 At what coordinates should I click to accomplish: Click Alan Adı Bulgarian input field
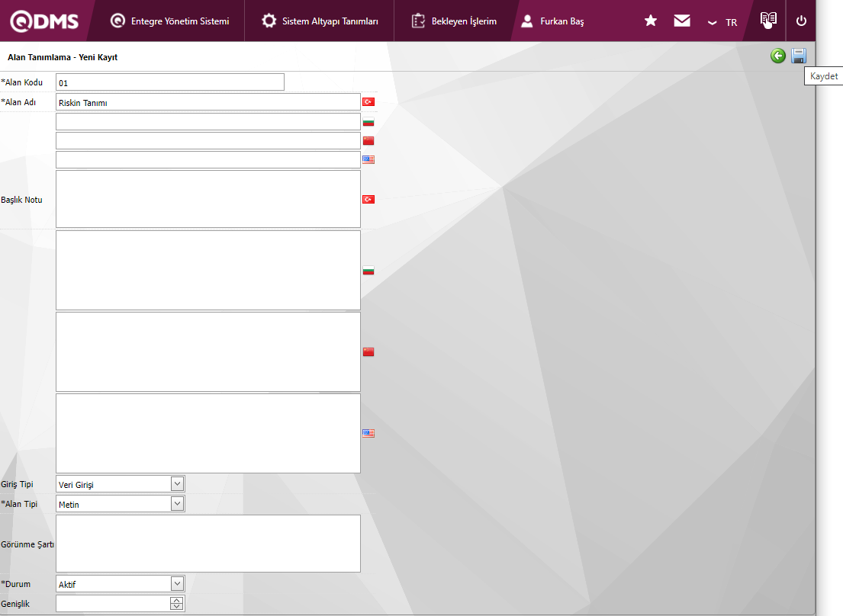(208, 121)
